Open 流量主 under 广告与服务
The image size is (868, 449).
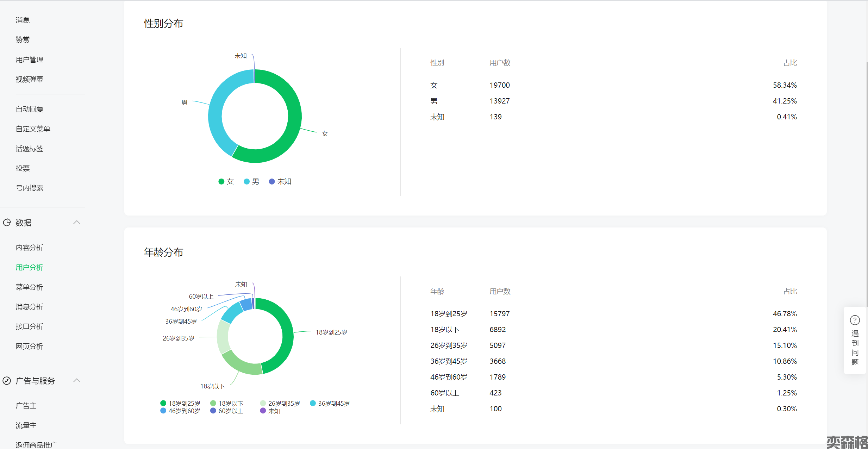(x=26, y=425)
